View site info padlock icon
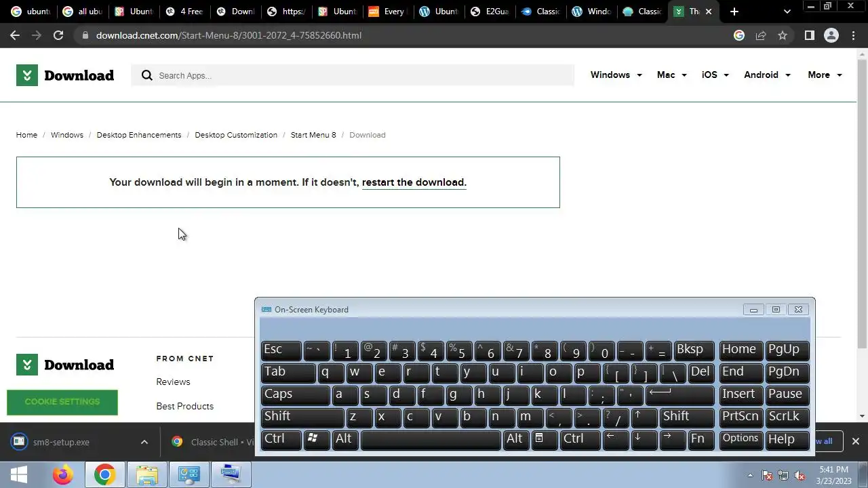 point(85,35)
